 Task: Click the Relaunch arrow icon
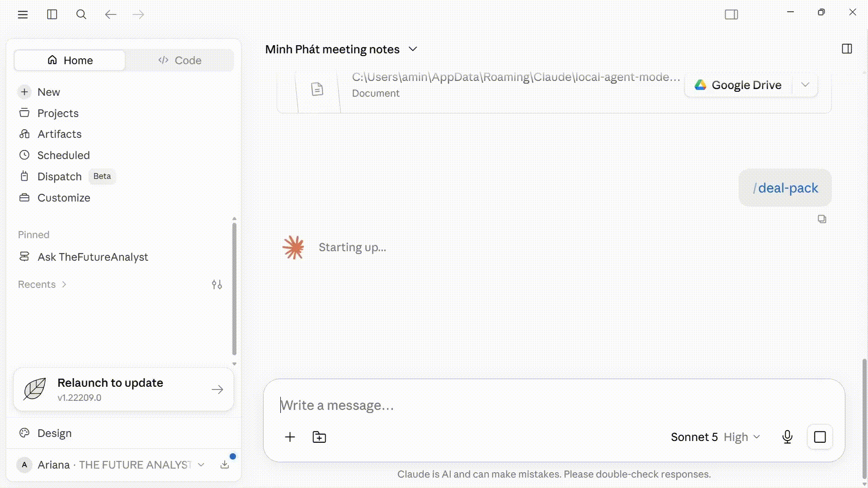tap(217, 389)
